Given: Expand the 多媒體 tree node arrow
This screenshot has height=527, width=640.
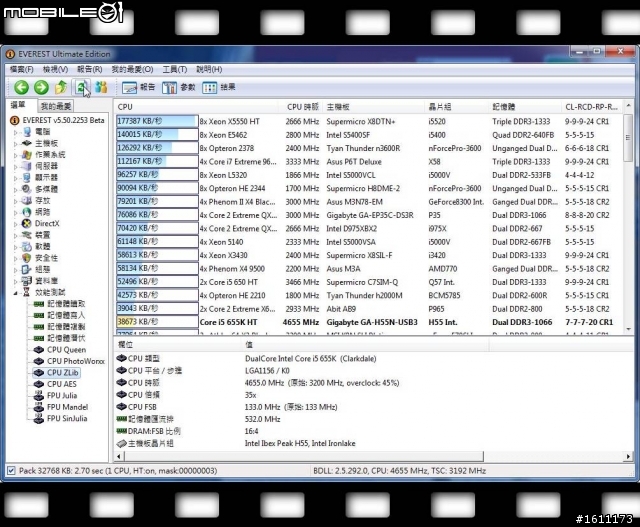Looking at the screenshot, I should point(16,189).
